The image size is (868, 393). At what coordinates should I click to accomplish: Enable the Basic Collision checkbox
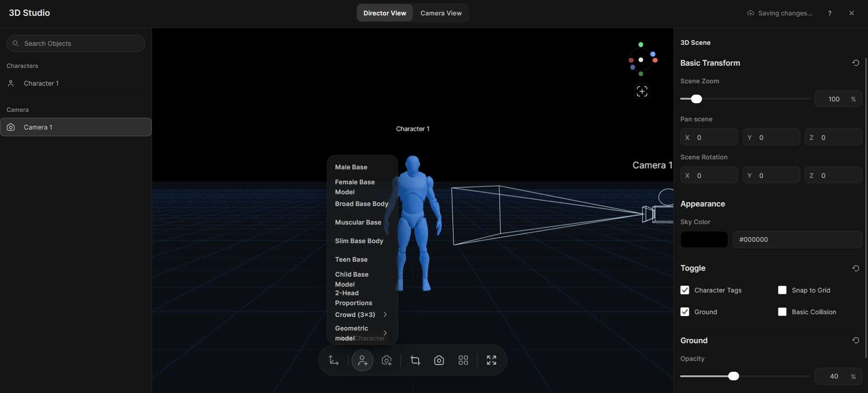click(x=782, y=312)
